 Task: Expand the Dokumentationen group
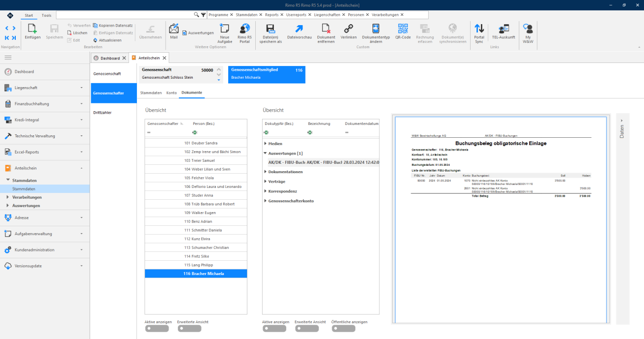(x=265, y=172)
